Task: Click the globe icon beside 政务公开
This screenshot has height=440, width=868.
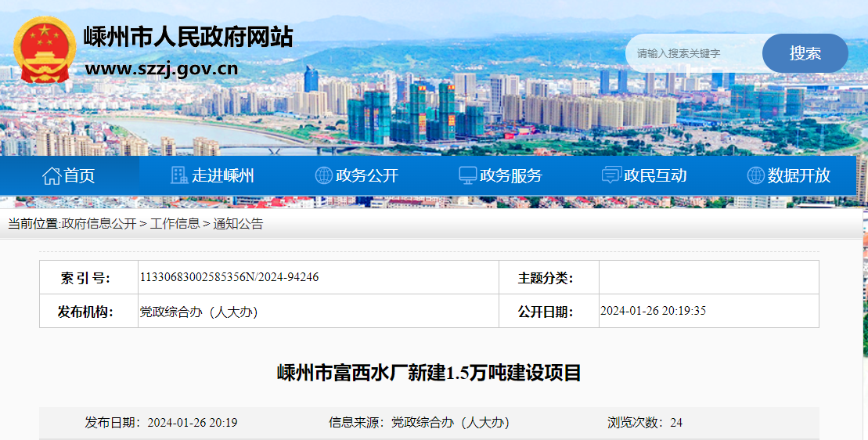Action: coord(323,175)
